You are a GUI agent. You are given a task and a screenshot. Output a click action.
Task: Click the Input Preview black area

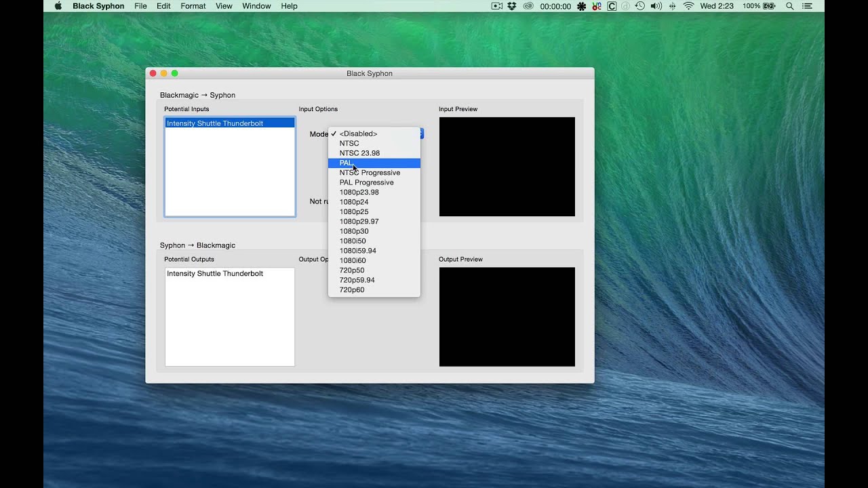pos(507,167)
